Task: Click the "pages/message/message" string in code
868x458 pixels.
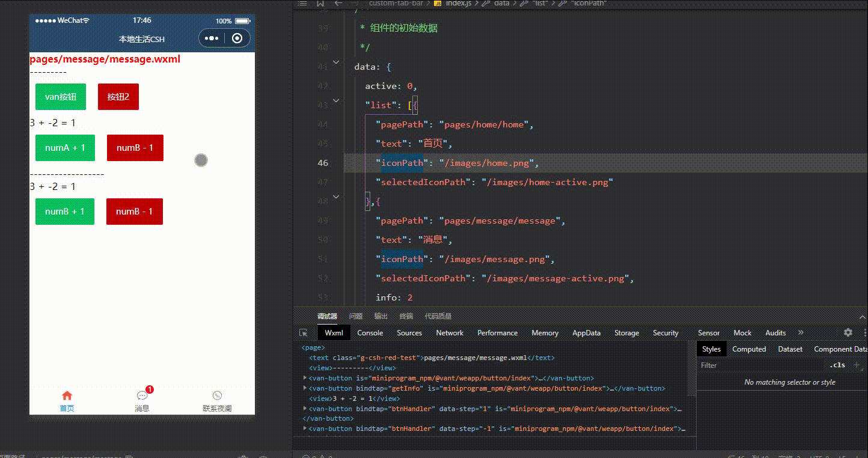Action: coord(502,221)
